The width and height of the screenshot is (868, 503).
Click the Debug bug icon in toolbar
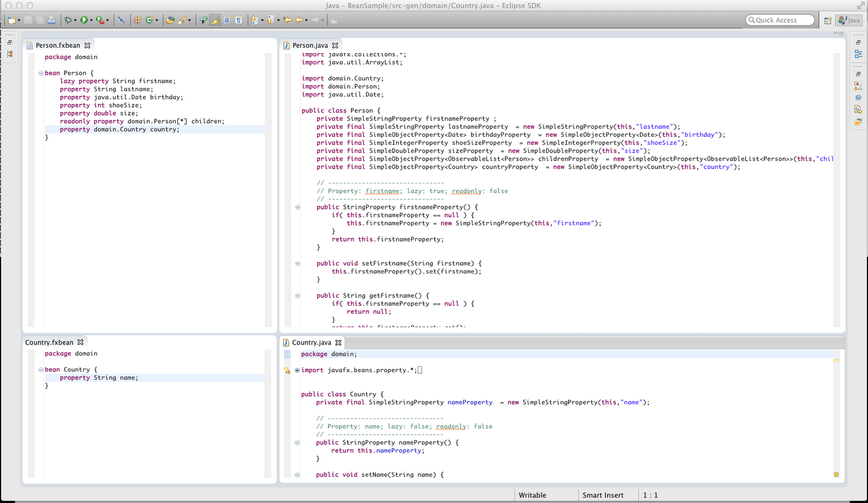pos(68,20)
